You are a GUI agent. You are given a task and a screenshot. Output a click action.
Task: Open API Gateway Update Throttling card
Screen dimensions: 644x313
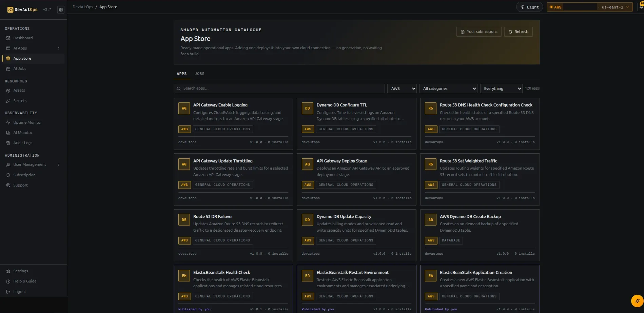pyautogui.click(x=233, y=179)
